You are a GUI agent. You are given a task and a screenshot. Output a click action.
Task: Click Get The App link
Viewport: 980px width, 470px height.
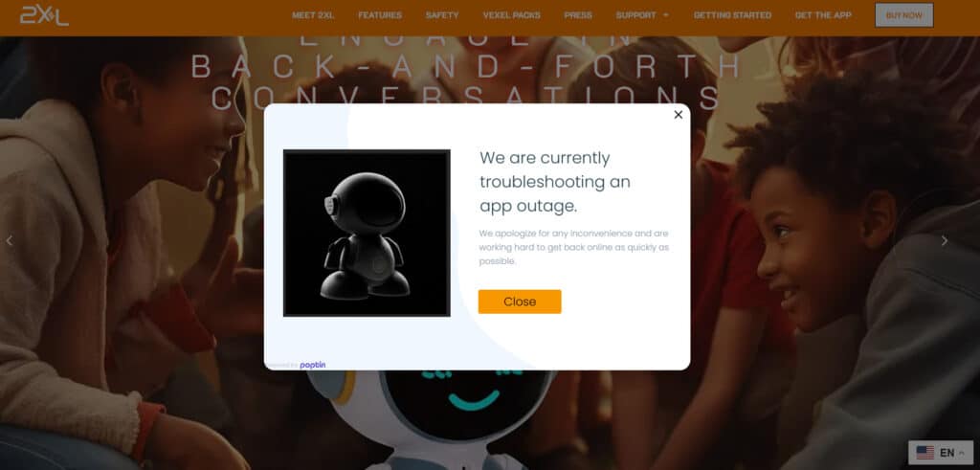[x=823, y=15]
